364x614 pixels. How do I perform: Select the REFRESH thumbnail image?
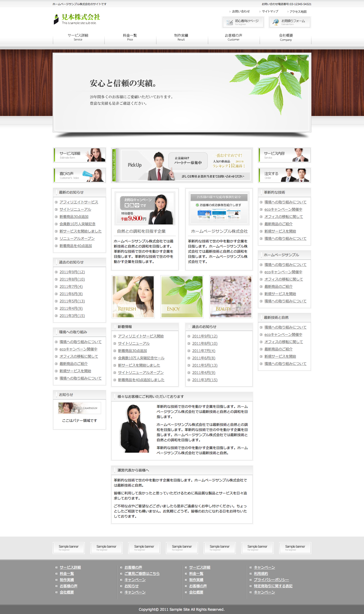[x=133, y=296]
